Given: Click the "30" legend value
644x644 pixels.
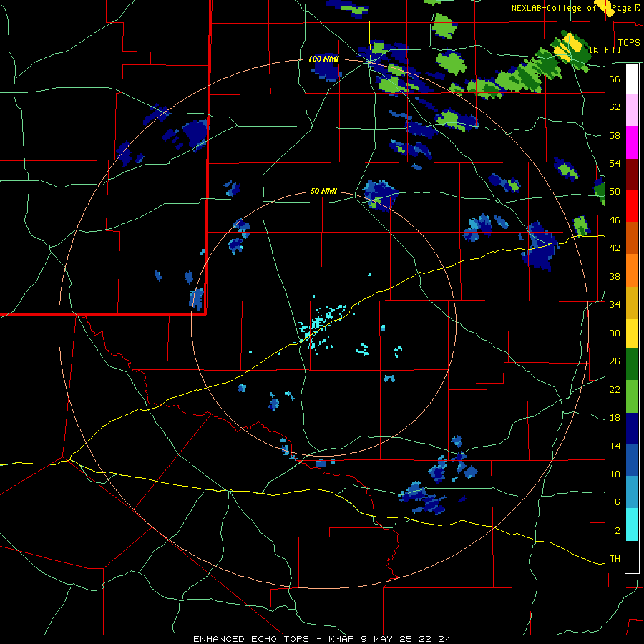Looking at the screenshot, I should pyautogui.click(x=615, y=333).
